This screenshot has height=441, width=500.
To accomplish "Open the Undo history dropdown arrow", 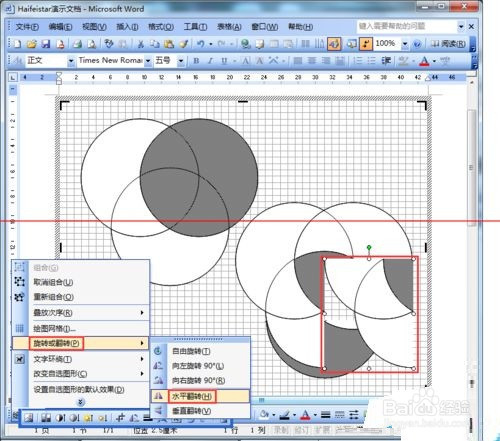I will click(x=211, y=44).
